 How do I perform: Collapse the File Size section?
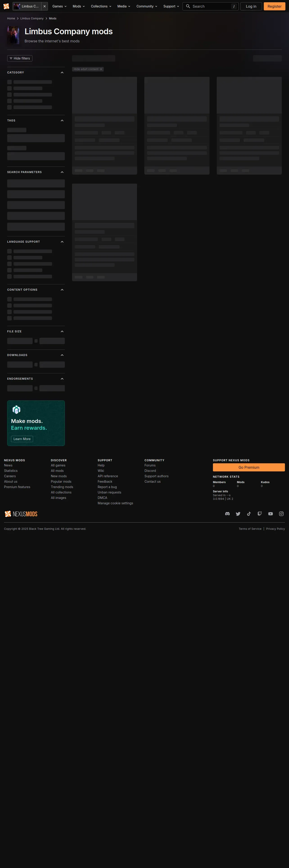(x=62, y=331)
